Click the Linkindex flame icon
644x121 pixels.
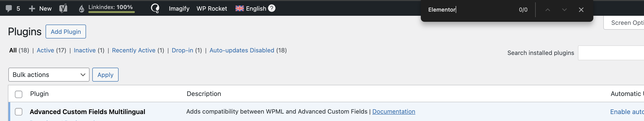coord(82,9)
